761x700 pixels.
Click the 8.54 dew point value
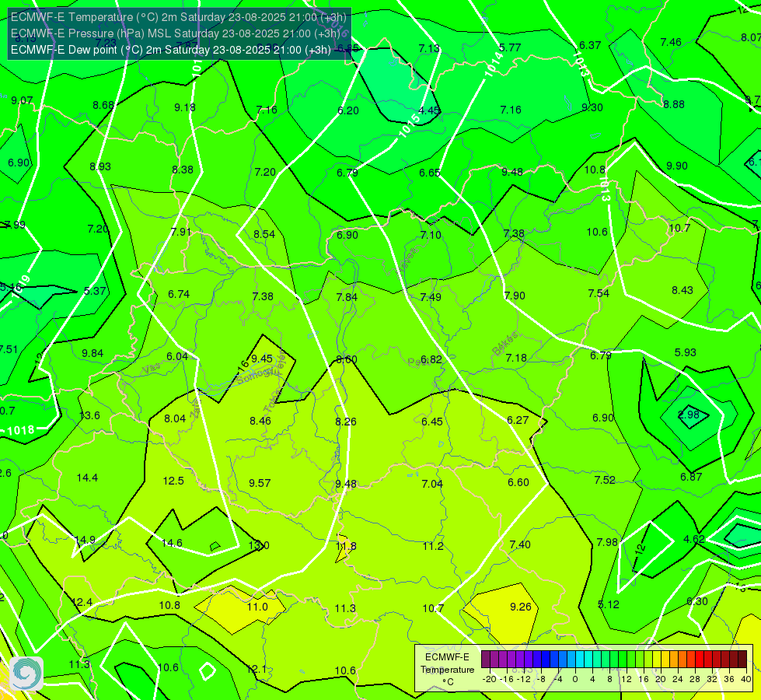264,234
